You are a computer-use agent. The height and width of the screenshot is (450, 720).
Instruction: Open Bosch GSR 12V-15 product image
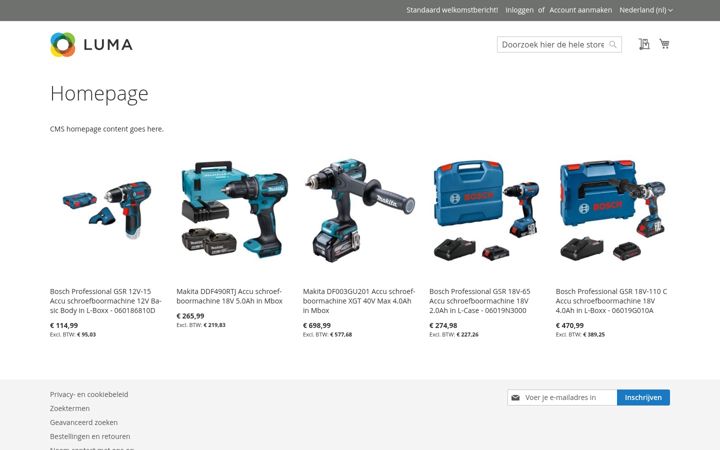107,211
